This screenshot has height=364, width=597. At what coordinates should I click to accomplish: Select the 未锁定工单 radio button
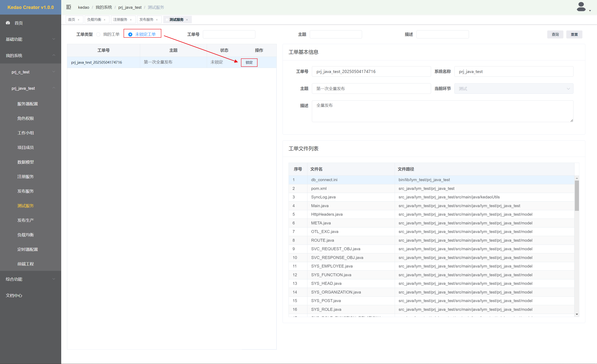point(130,34)
